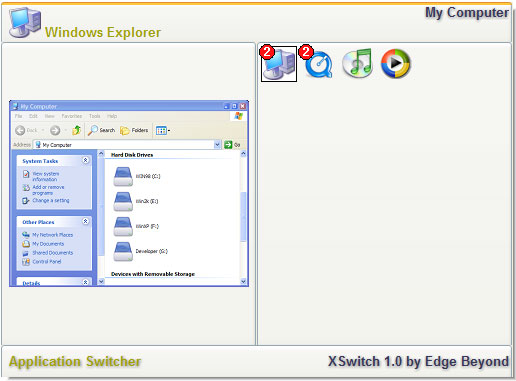This screenshot has height=381, width=516.
Task: Click the task pane scroll up arrow
Action: tap(101, 154)
